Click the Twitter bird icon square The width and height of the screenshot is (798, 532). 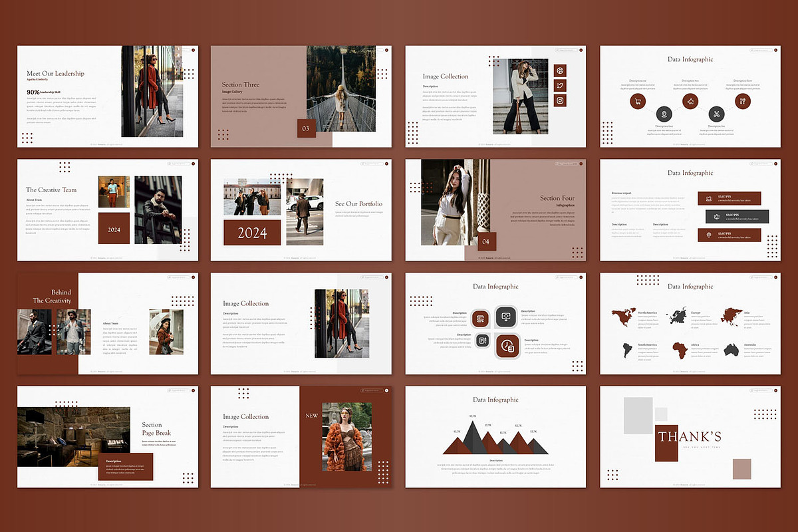[x=561, y=85]
